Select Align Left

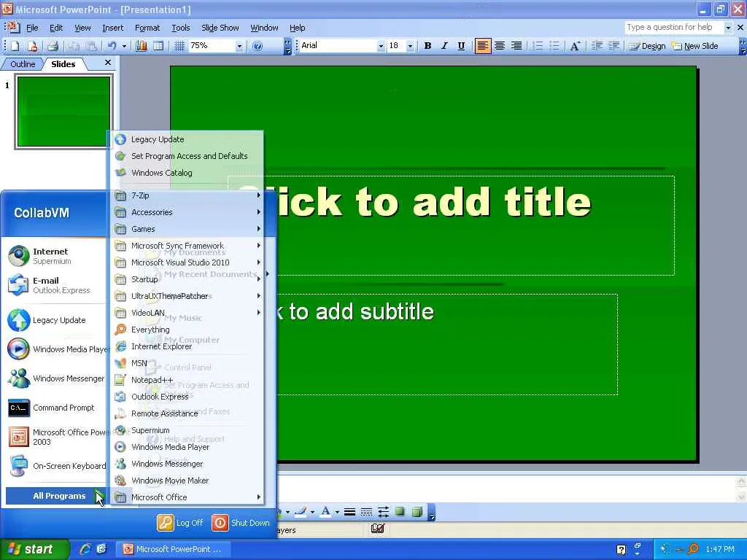[x=483, y=46]
